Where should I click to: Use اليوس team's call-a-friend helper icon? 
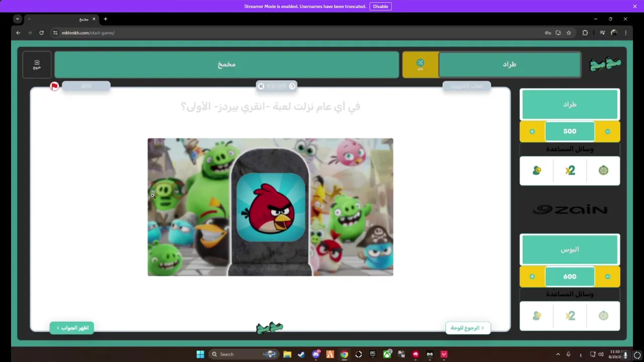pos(537,316)
